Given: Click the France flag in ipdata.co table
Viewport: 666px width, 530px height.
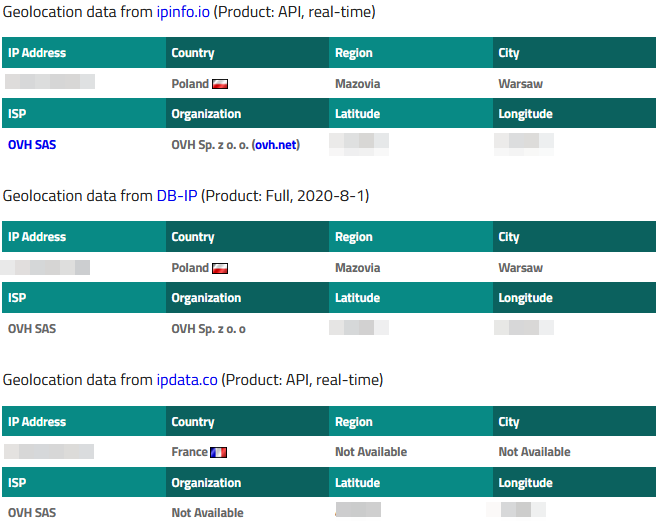Looking at the screenshot, I should click(218, 452).
